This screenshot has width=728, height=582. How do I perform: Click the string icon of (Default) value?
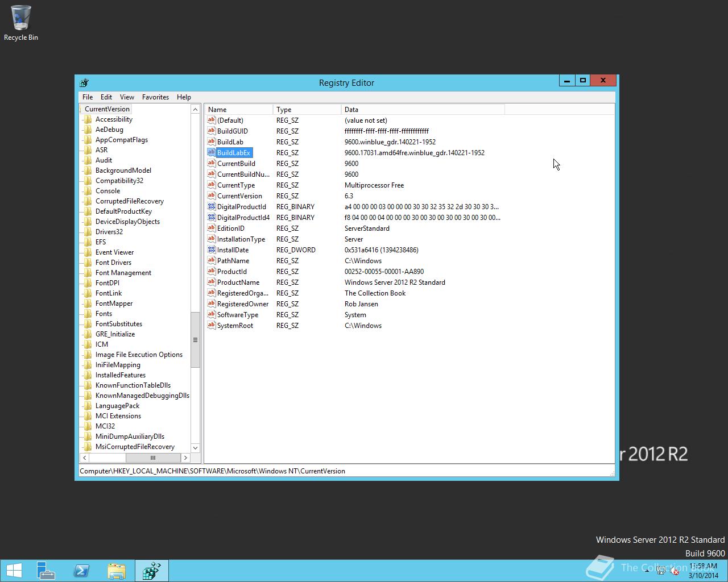pos(212,120)
